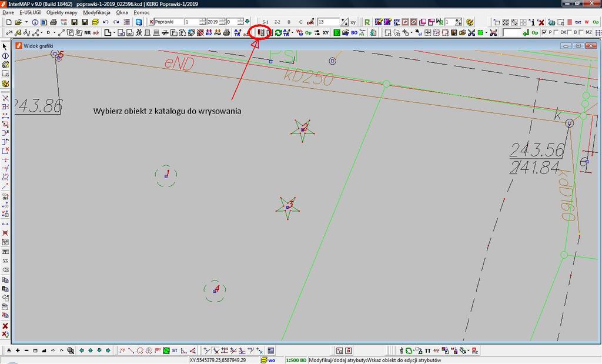Click spinner arrows of the 2019 year field

click(222, 22)
